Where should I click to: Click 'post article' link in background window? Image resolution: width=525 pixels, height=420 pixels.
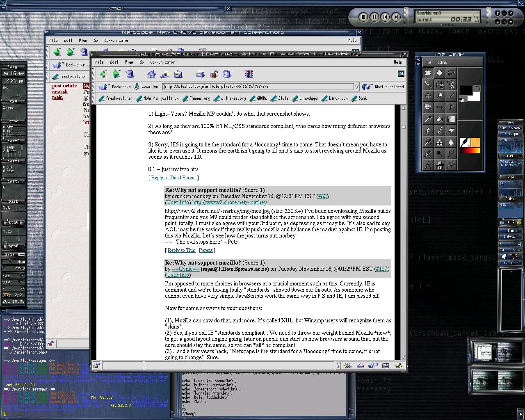coord(64,86)
